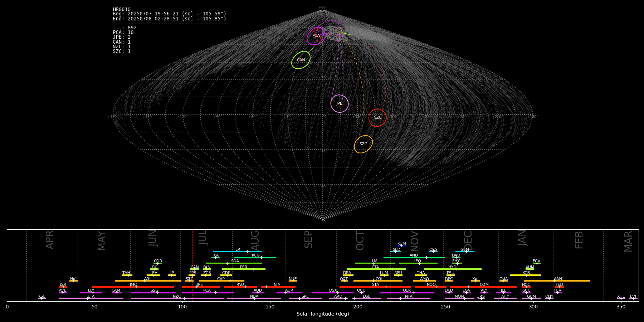Click the −90° pole label below map

click(322, 222)
